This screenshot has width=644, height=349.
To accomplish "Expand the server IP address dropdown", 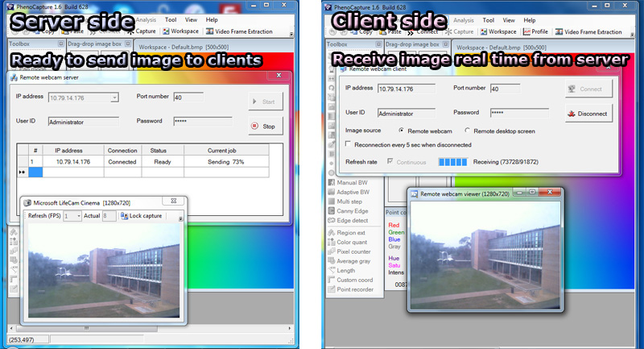I will tap(115, 98).
